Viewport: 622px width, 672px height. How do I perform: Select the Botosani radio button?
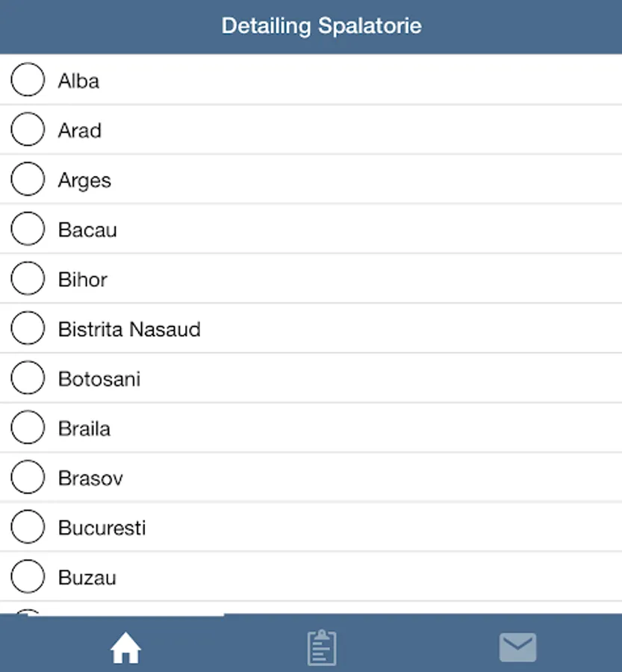28,379
